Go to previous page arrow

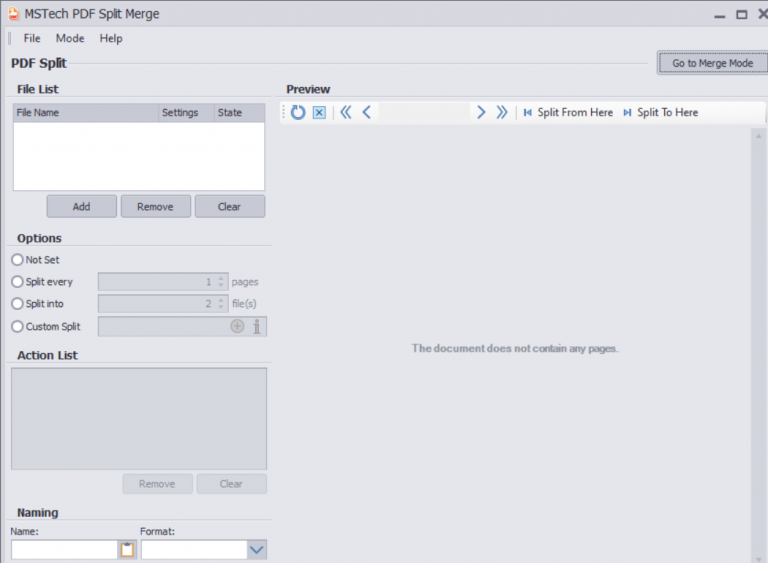pyautogui.click(x=366, y=112)
